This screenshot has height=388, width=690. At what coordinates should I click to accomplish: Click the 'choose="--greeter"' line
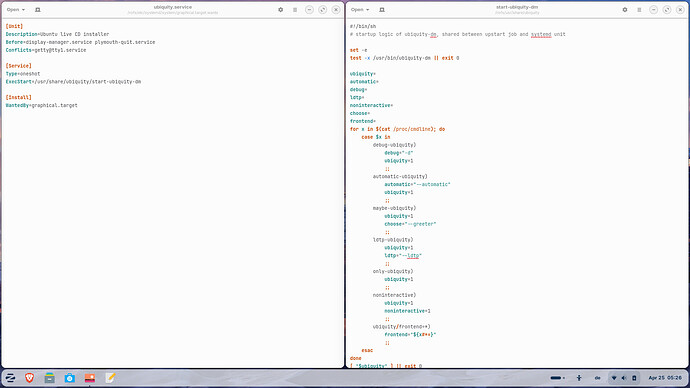click(x=410, y=224)
